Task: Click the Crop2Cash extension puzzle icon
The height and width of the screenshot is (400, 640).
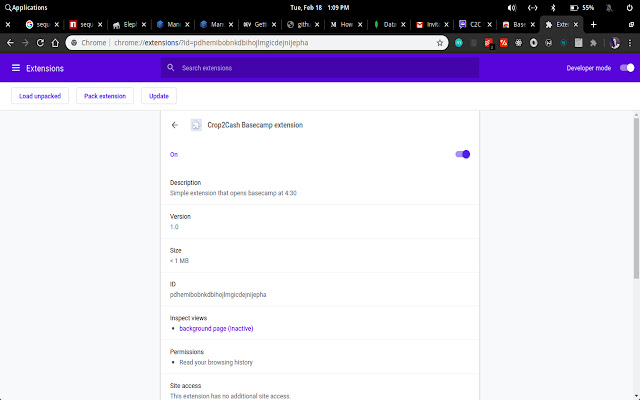Action: coord(196,125)
